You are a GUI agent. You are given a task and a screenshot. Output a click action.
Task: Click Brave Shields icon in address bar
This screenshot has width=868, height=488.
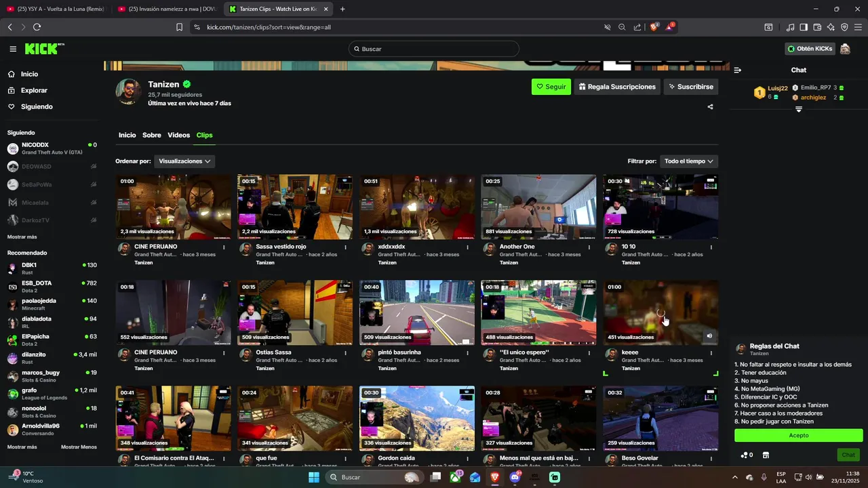coord(654,27)
